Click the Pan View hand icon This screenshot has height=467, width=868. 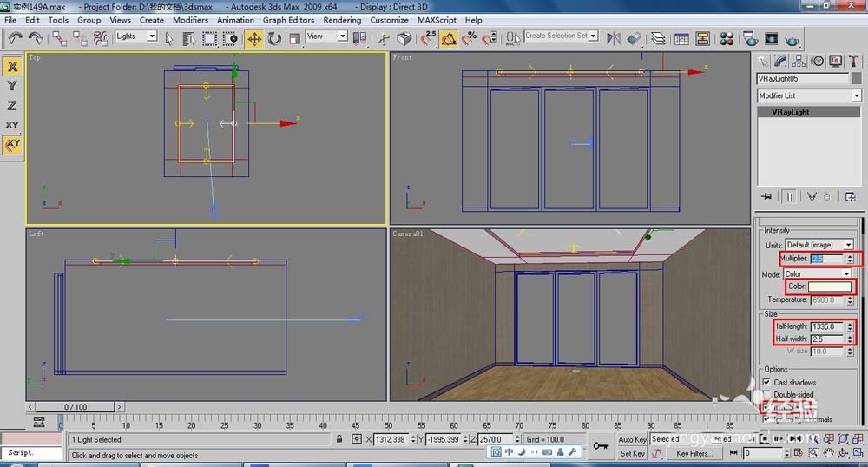[x=828, y=452]
